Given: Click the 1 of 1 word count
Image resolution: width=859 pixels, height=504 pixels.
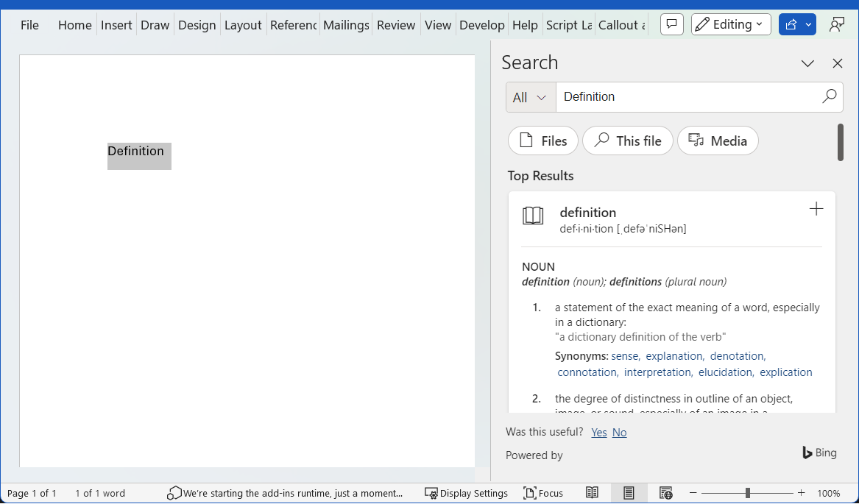Looking at the screenshot, I should click(100, 493).
